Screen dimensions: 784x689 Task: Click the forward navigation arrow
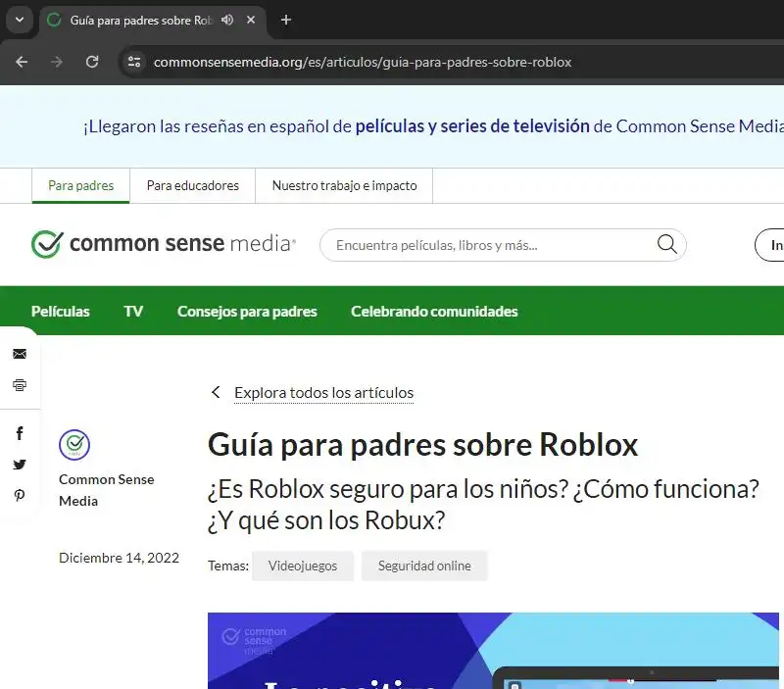[x=57, y=62]
